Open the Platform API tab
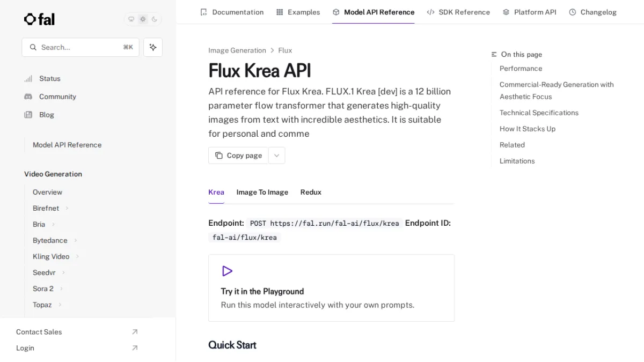The image size is (644, 362). click(x=529, y=12)
